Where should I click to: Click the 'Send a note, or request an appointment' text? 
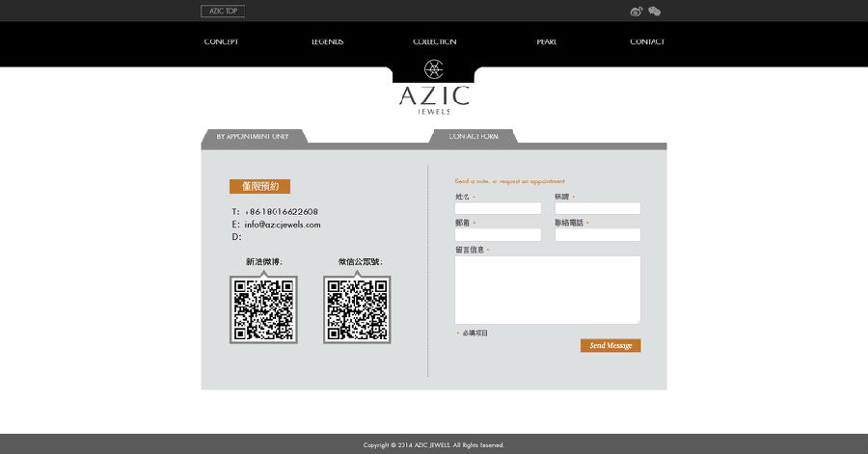click(x=510, y=181)
